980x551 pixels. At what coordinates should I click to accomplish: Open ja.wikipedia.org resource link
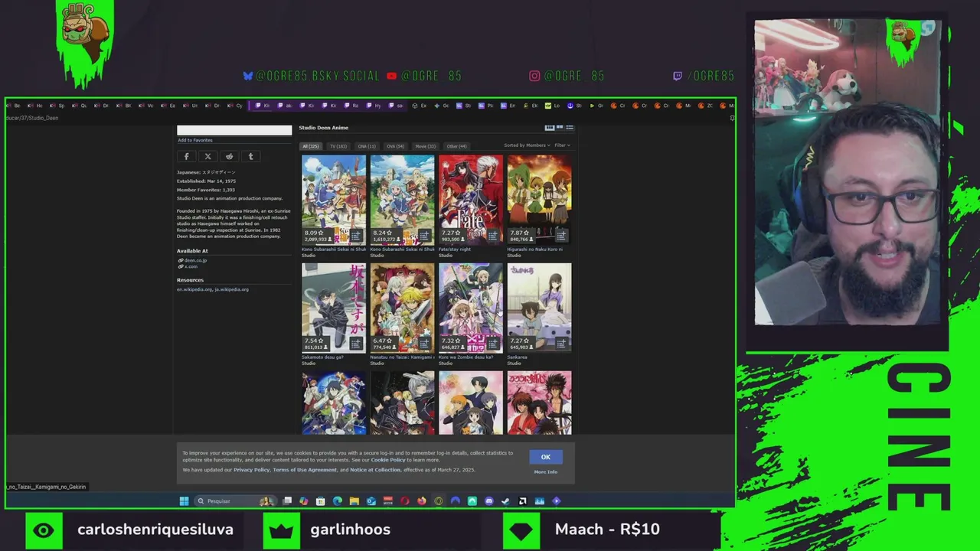(x=232, y=289)
